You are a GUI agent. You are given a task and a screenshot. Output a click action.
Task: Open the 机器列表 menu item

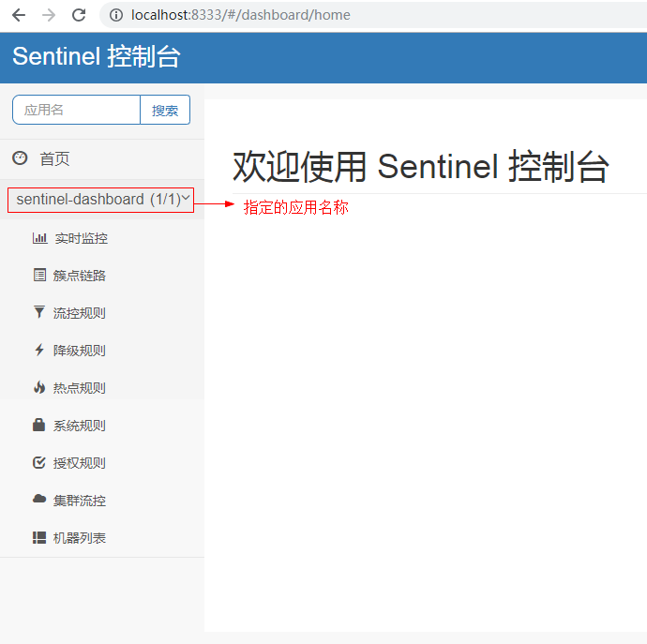click(x=80, y=538)
